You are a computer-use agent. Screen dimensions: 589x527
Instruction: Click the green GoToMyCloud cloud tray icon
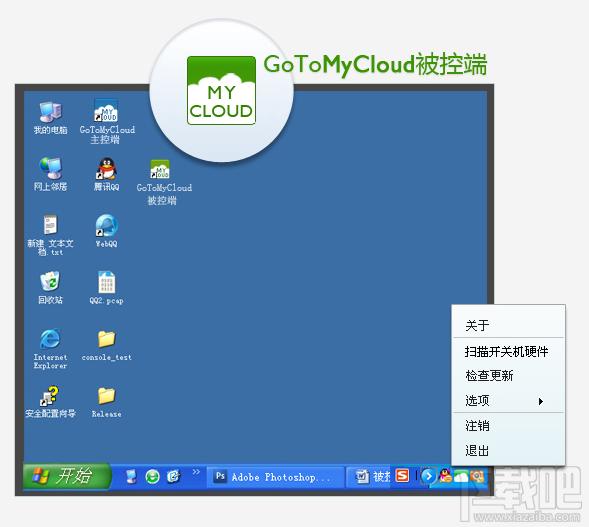(461, 476)
